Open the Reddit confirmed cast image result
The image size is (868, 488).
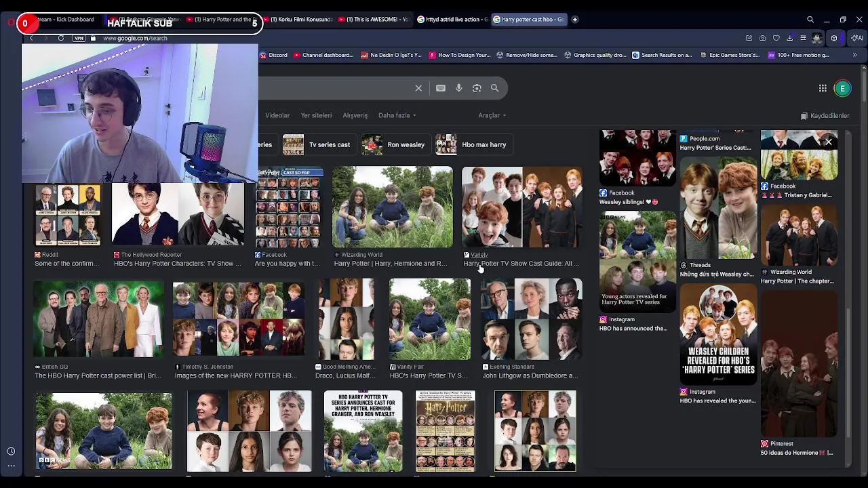tap(68, 214)
